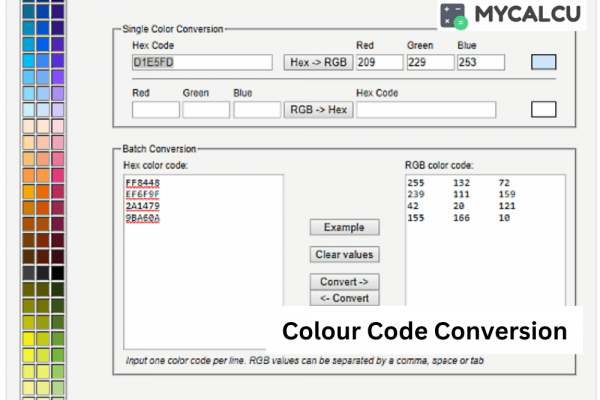Viewport: 600px width, 400px height.
Task: Focus the empty Green input left of RGB -> Hex
Action: pos(206,109)
